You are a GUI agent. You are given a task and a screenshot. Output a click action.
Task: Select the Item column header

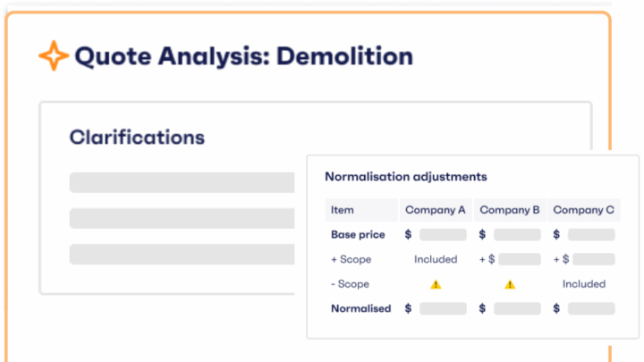coord(343,210)
